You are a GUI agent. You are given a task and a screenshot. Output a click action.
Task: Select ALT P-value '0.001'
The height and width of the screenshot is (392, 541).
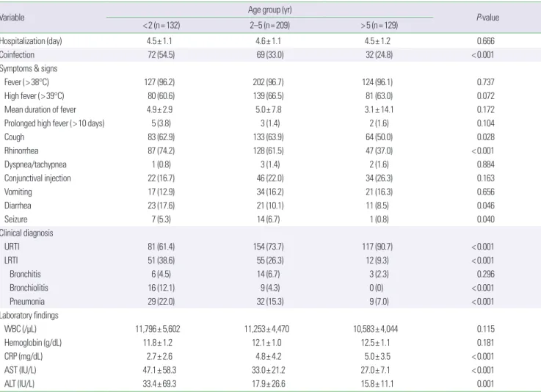(486, 384)
